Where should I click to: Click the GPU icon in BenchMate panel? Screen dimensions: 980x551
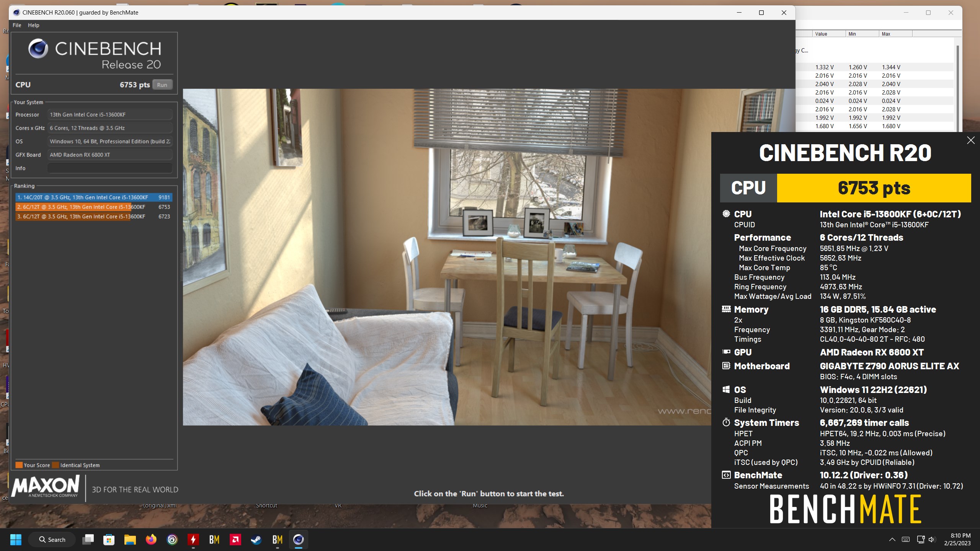[x=726, y=352]
